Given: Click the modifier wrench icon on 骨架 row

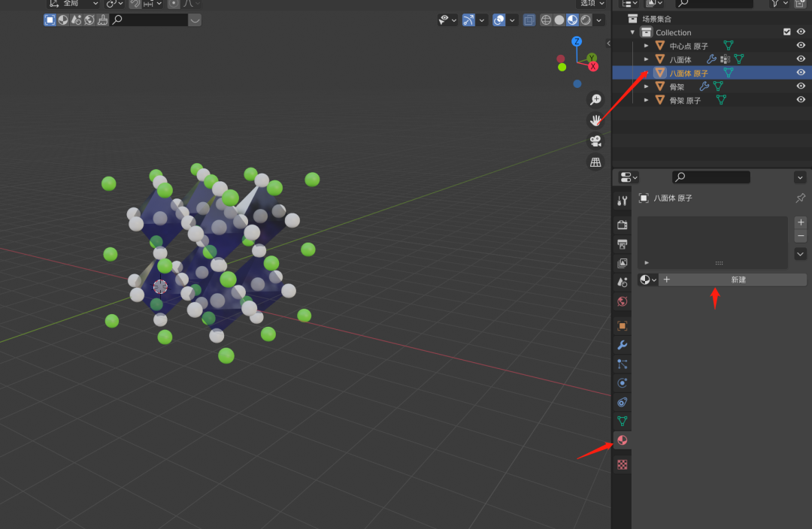Looking at the screenshot, I should (704, 86).
